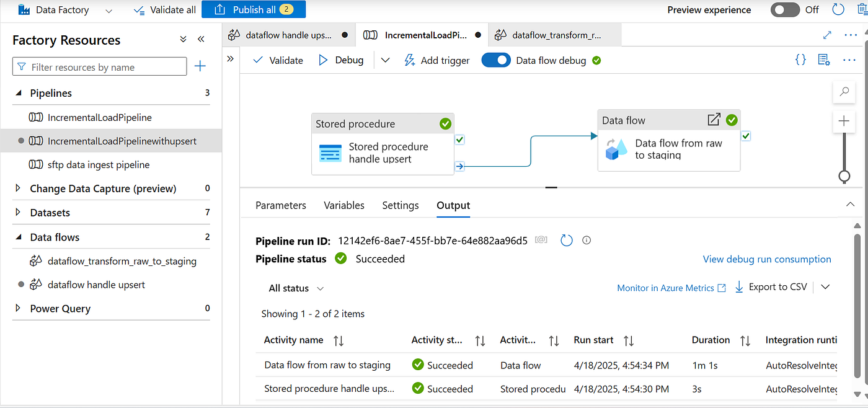Open pipeline properties icon
This screenshot has height=408, width=868.
point(824,60)
